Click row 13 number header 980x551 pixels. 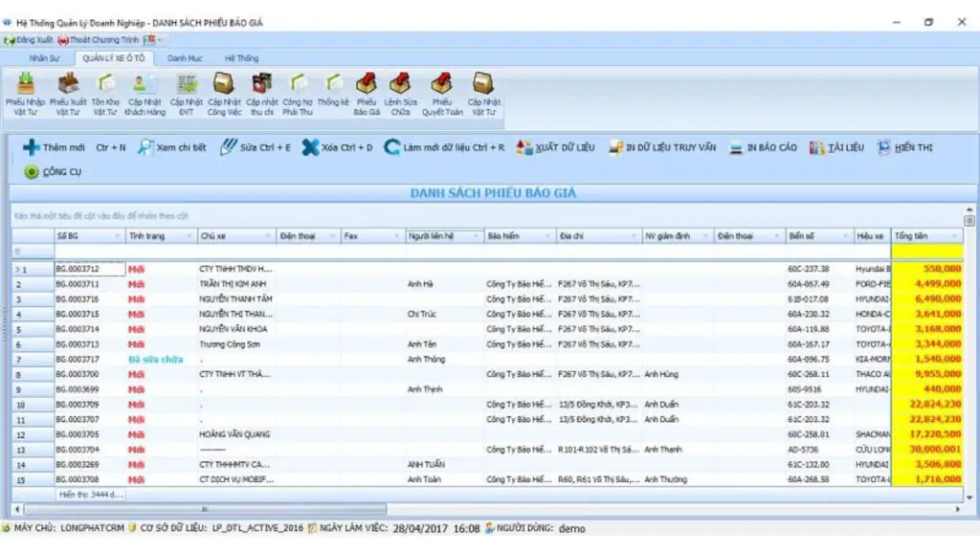[x=33, y=450]
